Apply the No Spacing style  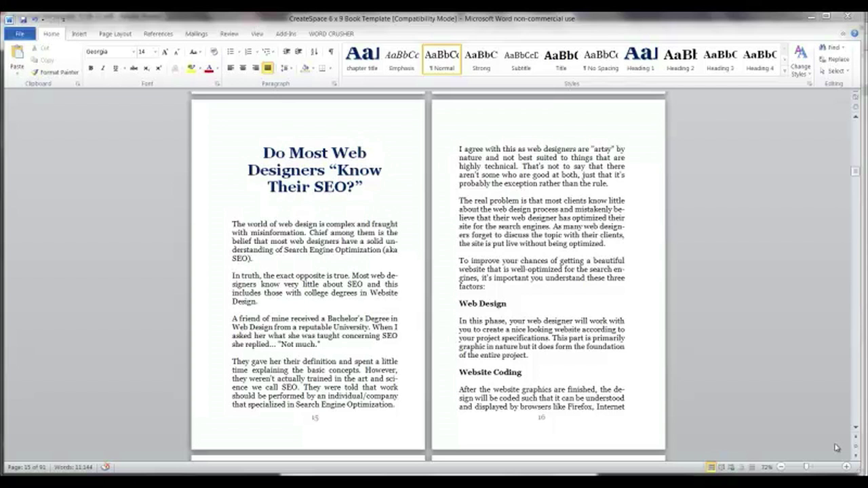click(601, 58)
